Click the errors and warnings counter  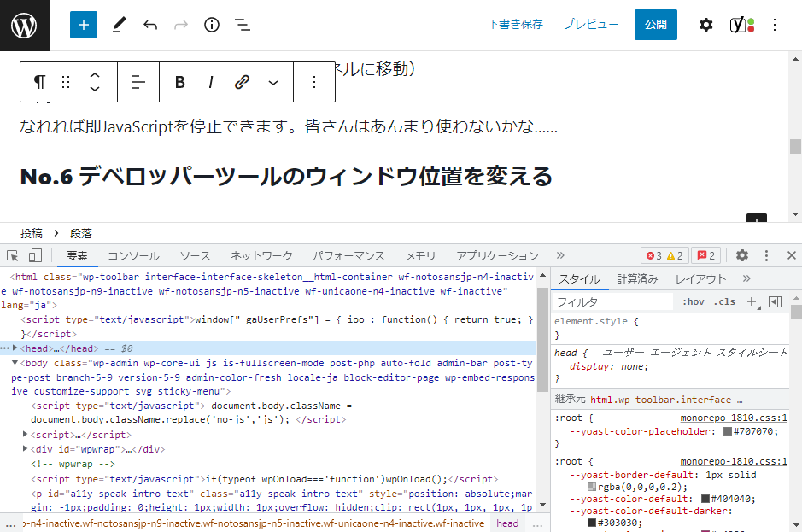(664, 255)
